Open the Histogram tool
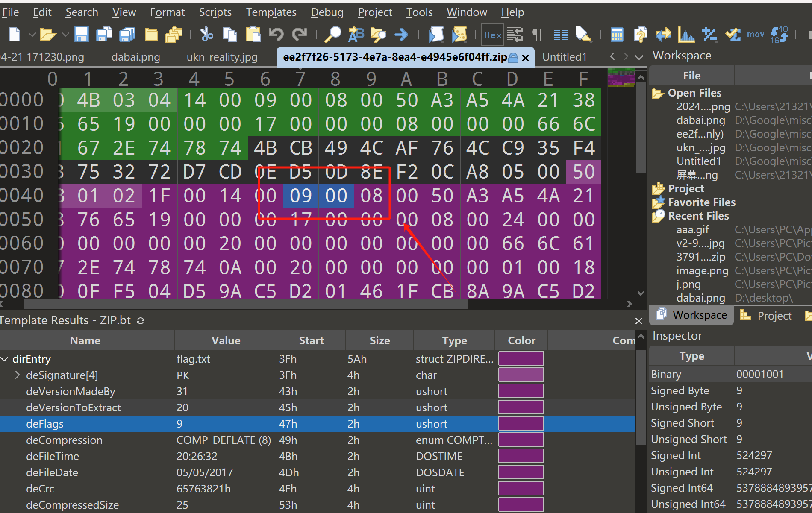Screen dimensions: 812x513 pyautogui.click(x=686, y=35)
